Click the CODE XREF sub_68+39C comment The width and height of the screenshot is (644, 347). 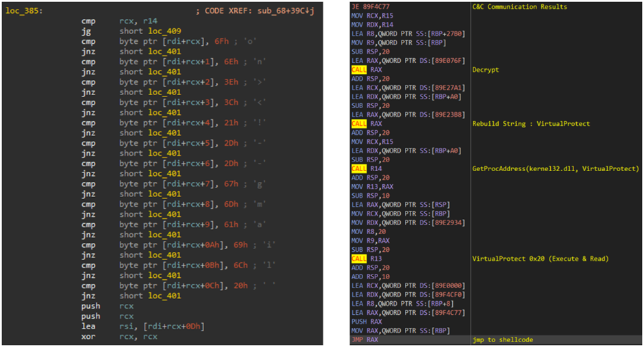[255, 11]
